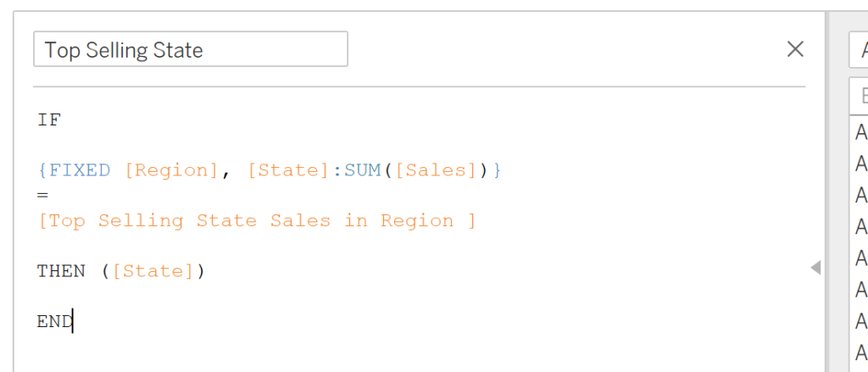Select the [Region] field in the formula
The height and width of the screenshot is (372, 868).
click(172, 170)
